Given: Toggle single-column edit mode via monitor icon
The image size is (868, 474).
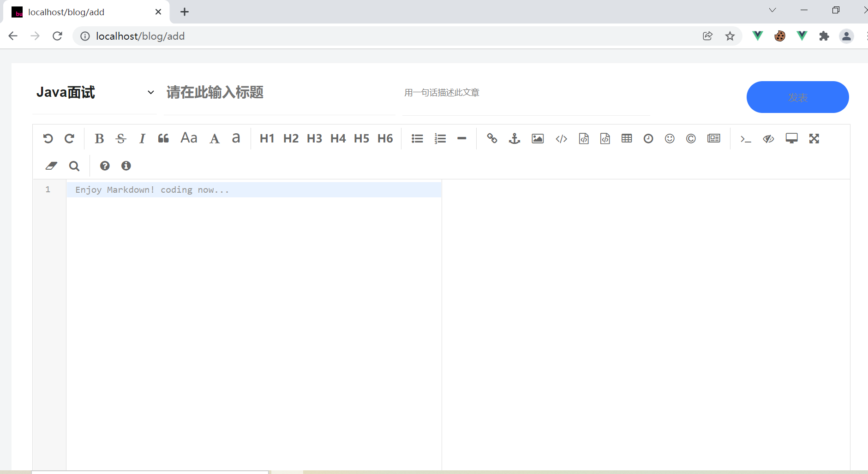Looking at the screenshot, I should point(791,138).
